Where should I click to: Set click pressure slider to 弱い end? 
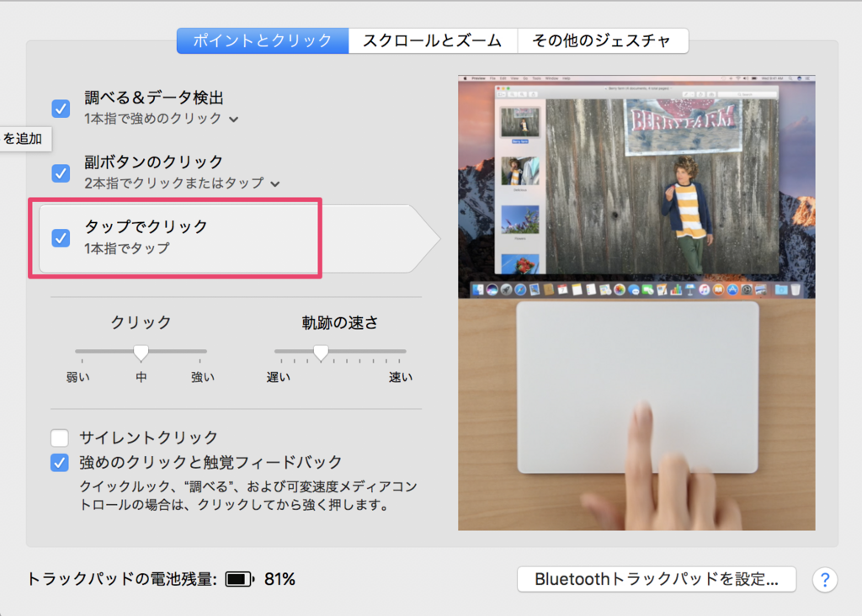tap(77, 351)
